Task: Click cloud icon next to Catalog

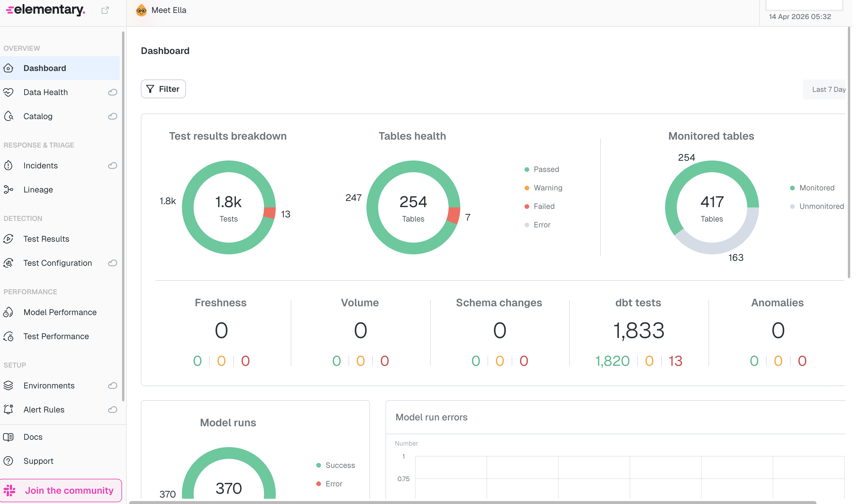Action: 112,116
